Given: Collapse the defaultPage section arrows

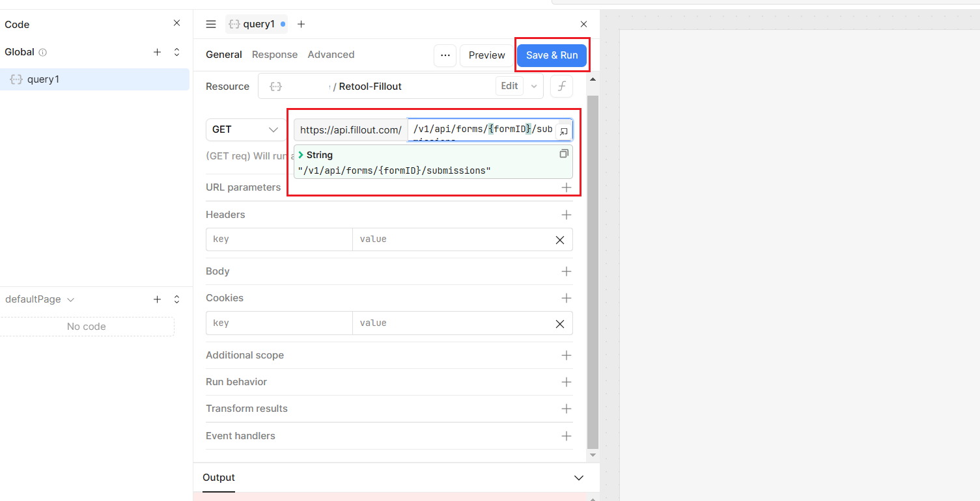Looking at the screenshot, I should click(x=176, y=299).
